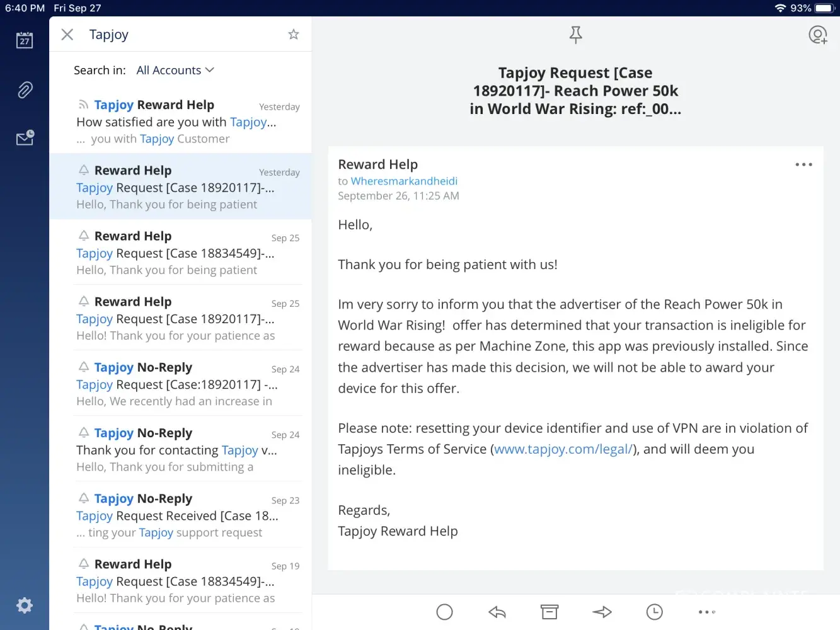Open Sep 24 Tapjoy No-Reply contacting email
840x630 pixels.
(180, 450)
